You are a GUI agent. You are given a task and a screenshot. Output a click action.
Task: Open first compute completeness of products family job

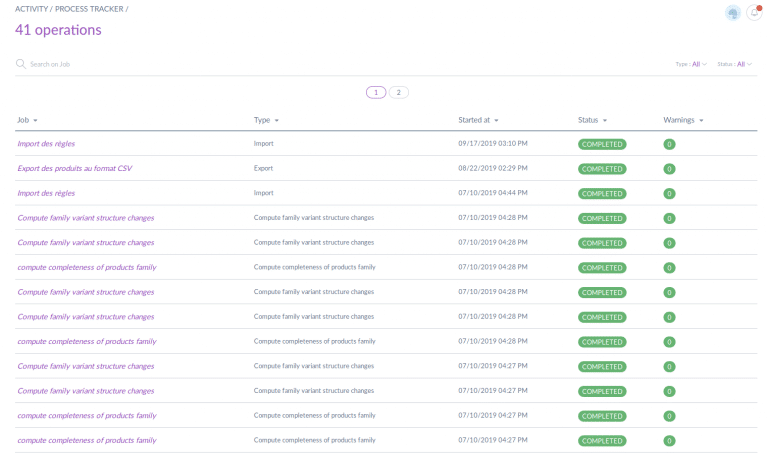pos(87,268)
